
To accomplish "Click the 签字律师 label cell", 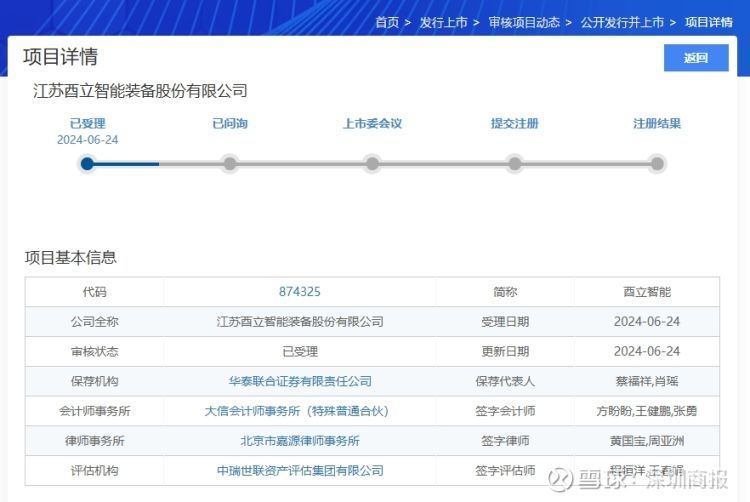I will 505,441.
